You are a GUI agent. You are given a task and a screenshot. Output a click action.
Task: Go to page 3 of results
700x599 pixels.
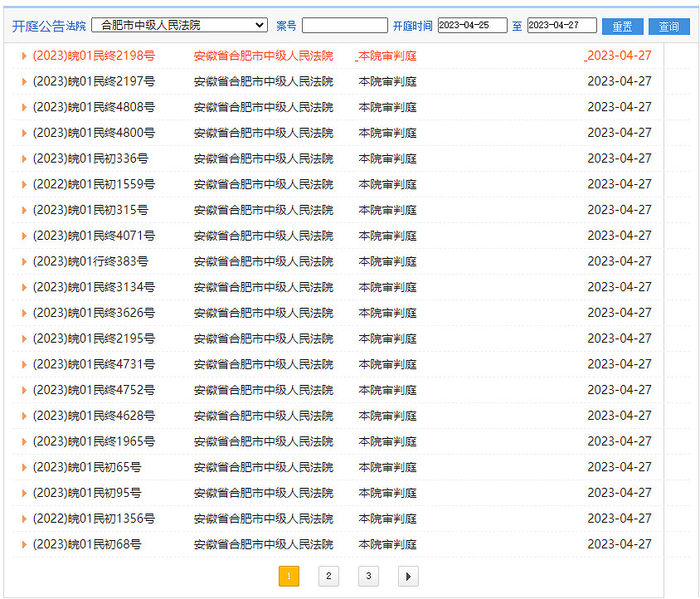click(x=368, y=576)
